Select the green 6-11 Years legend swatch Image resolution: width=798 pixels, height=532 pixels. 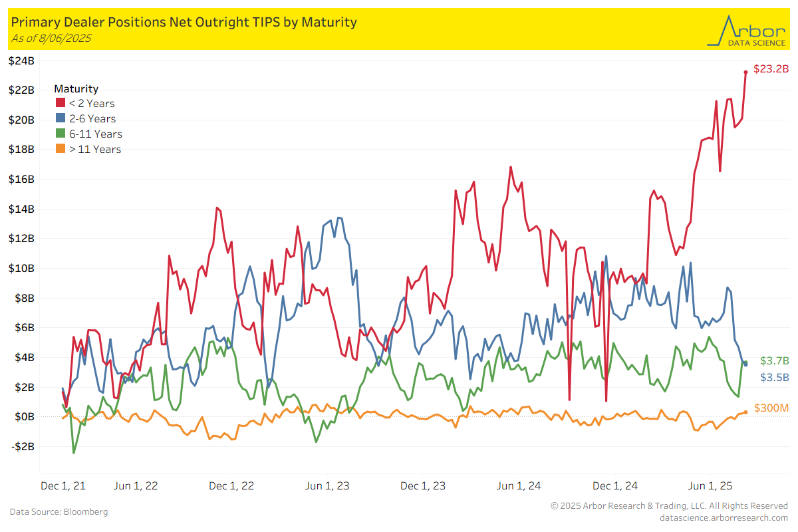point(60,134)
